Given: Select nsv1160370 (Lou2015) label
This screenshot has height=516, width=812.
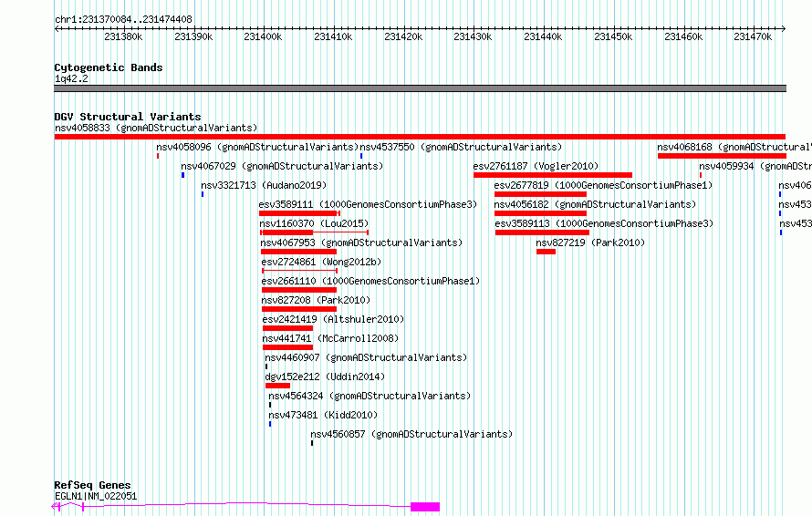Looking at the screenshot, I should (315, 223).
